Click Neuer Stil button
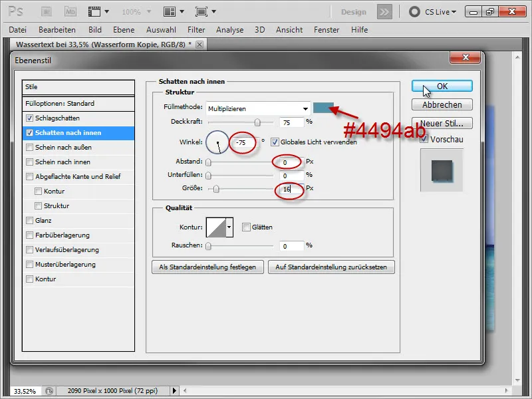532x399 pixels. click(442, 123)
